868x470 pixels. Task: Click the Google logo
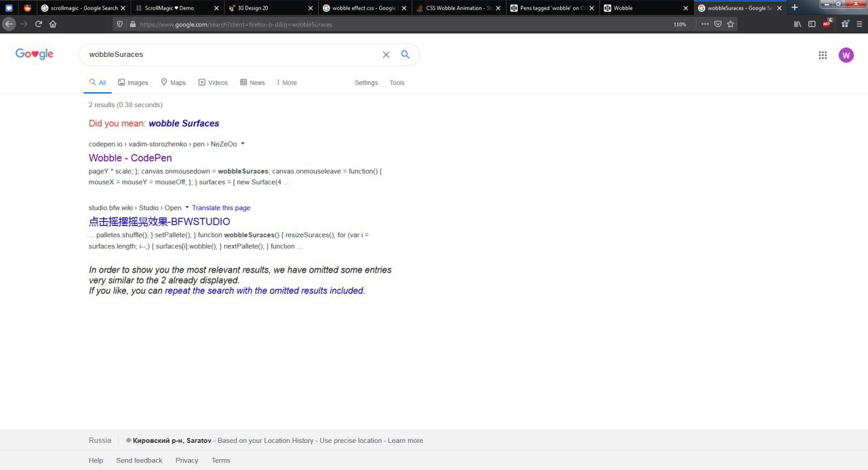point(35,54)
